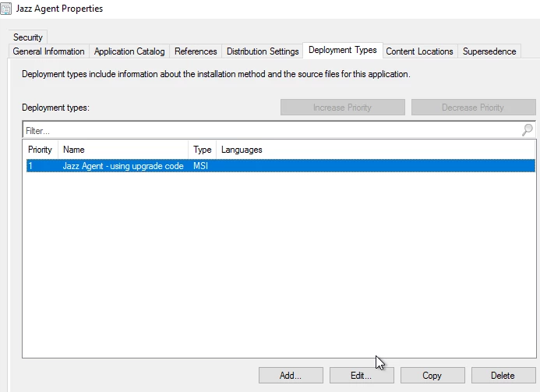Select the Deployment Types tab

point(343,51)
